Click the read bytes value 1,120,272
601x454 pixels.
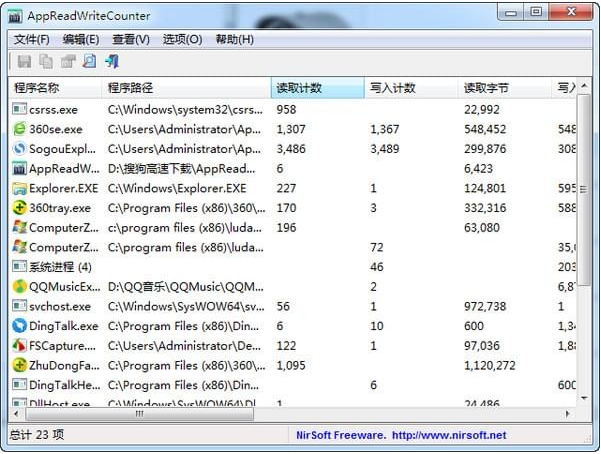click(x=489, y=365)
